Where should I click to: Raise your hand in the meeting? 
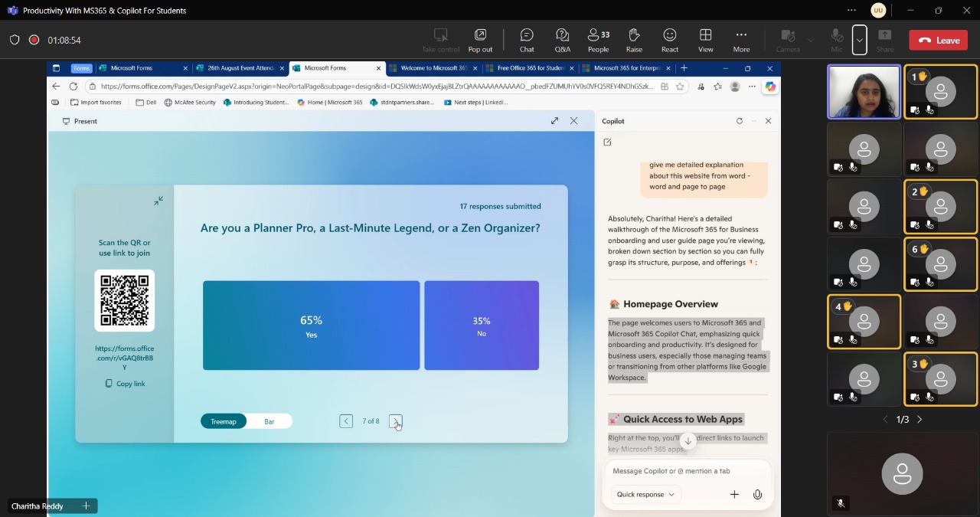click(x=634, y=40)
